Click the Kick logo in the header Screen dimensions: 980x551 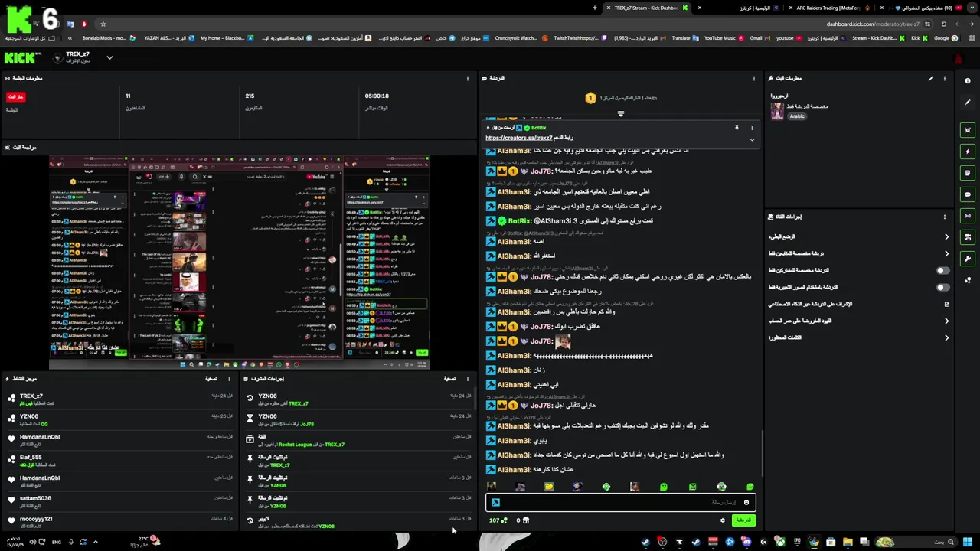click(21, 57)
